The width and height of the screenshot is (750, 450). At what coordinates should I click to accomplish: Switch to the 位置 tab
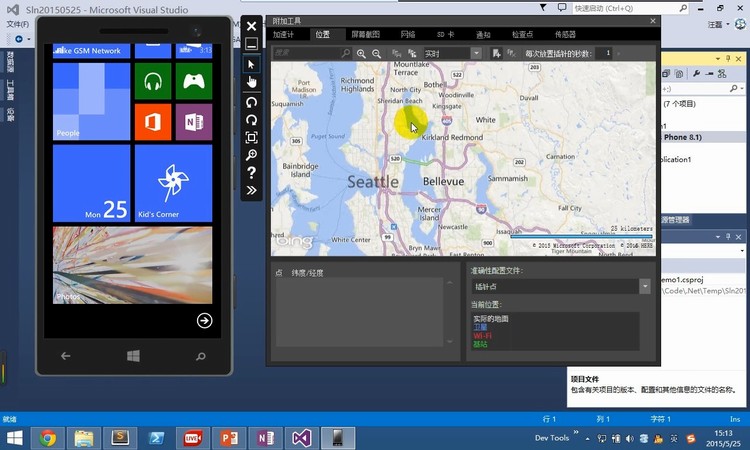(323, 34)
